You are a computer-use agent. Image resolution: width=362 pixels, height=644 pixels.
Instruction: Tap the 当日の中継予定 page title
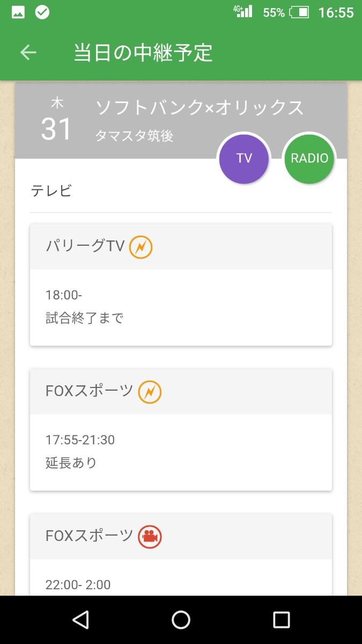pyautogui.click(x=143, y=53)
